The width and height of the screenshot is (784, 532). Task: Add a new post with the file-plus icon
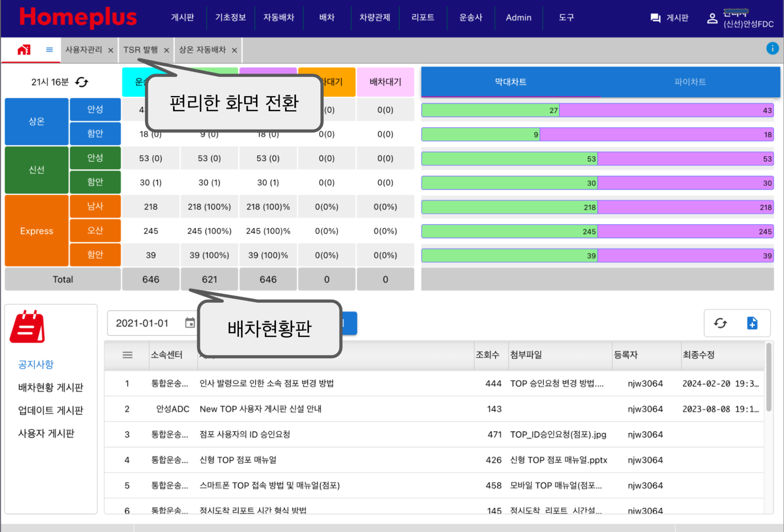click(x=752, y=323)
